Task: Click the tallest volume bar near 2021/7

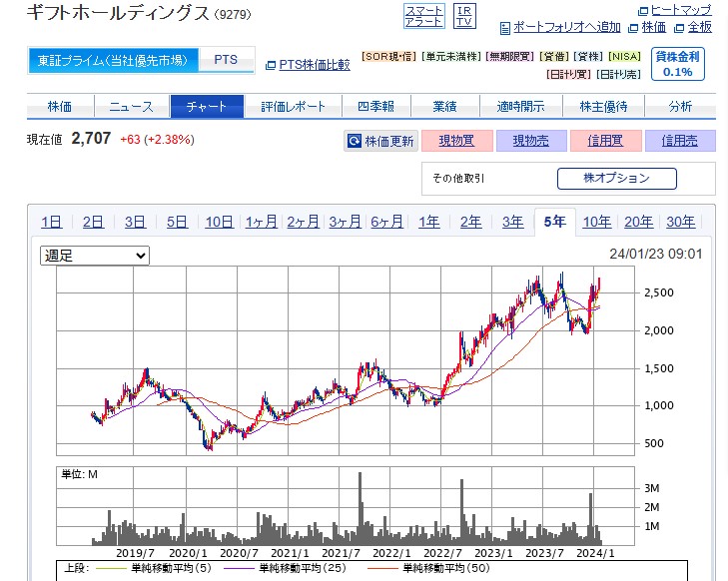Action: [x=361, y=508]
